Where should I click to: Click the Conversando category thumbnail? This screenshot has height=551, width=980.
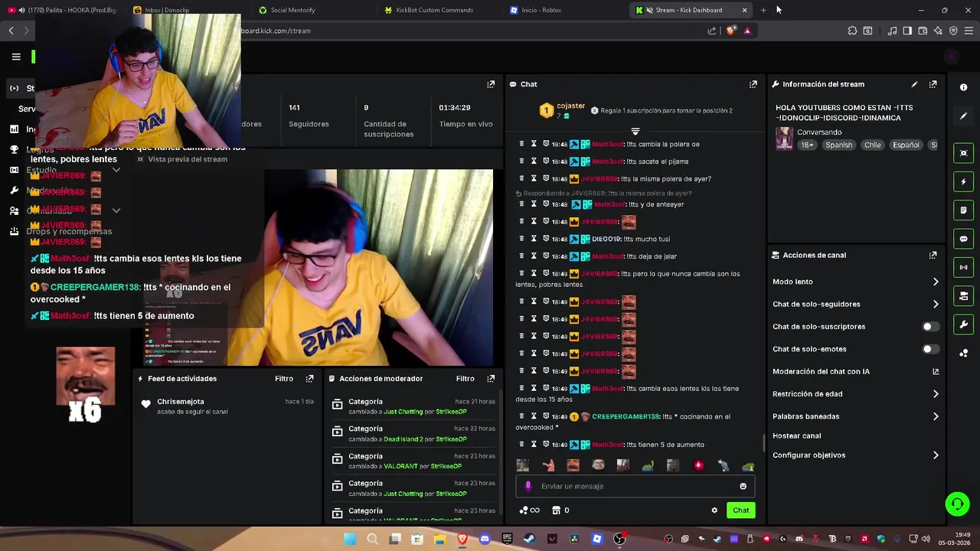(x=784, y=139)
